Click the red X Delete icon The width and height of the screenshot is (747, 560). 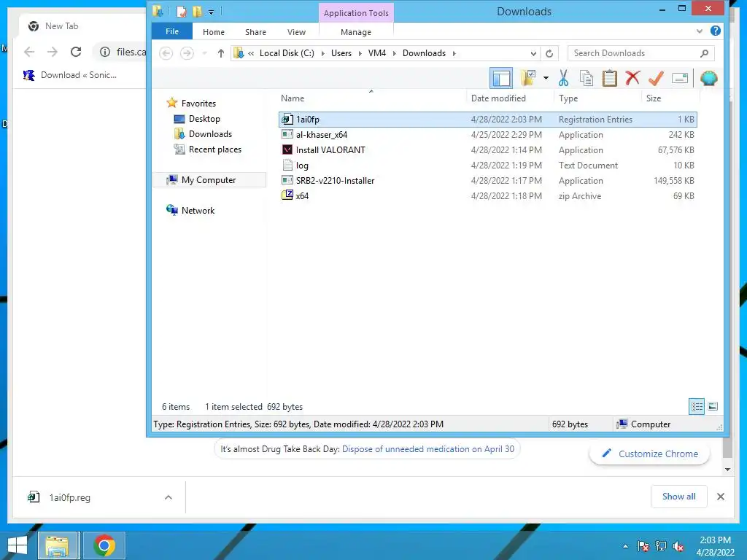[632, 78]
